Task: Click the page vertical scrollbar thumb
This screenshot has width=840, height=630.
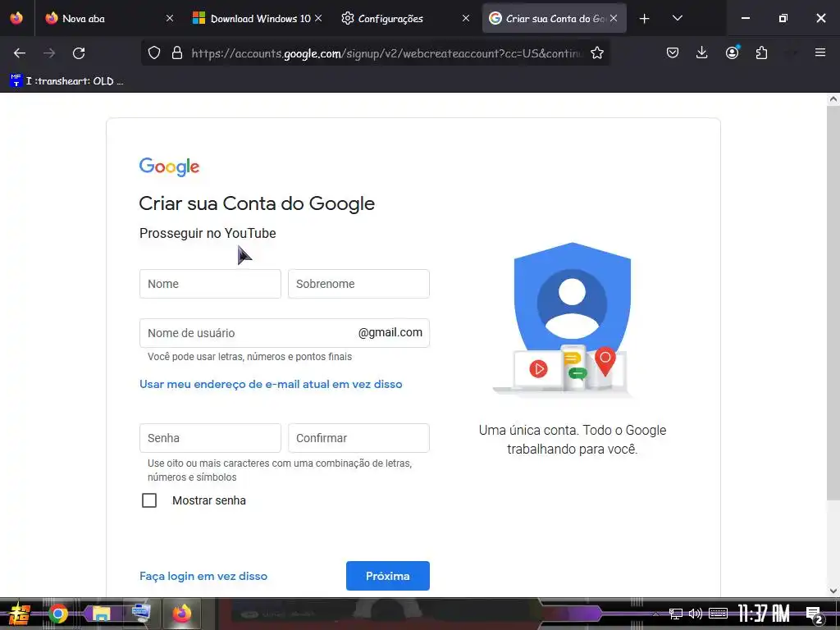Action: (x=833, y=304)
